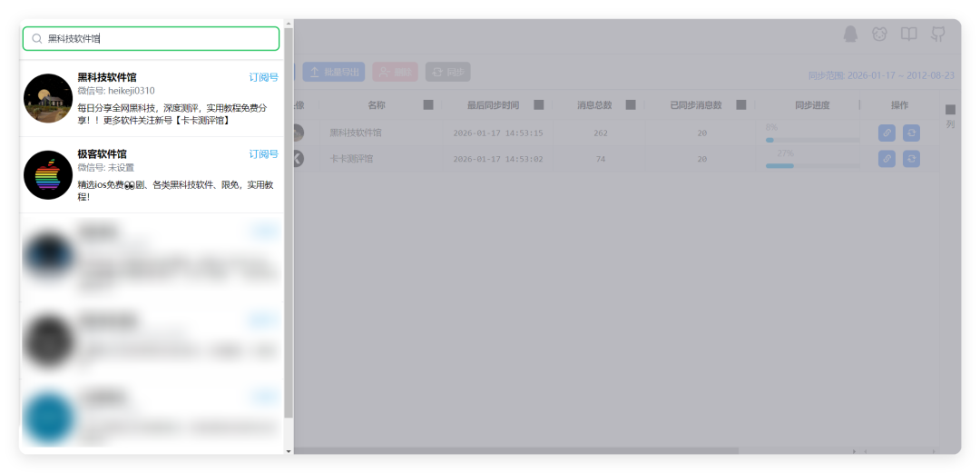Open the 消息总数 column menu
The width and height of the screenshot is (980, 473).
point(631,105)
